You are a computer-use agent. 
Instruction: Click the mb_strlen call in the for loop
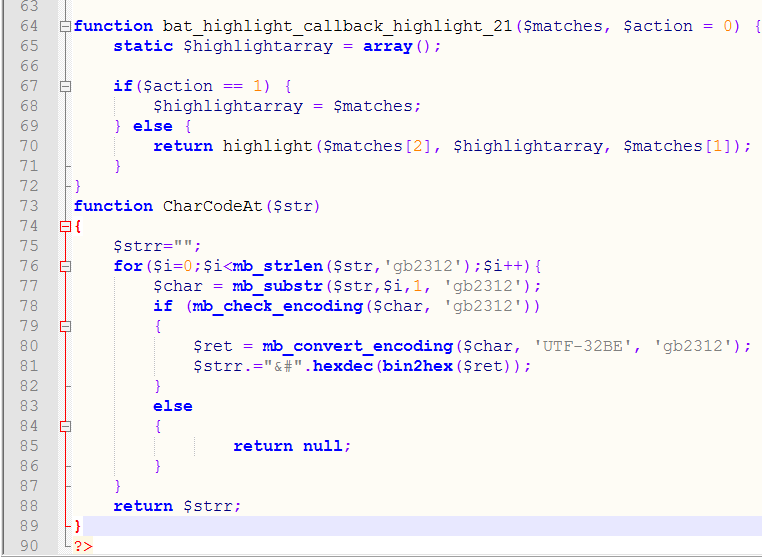[x=272, y=266]
